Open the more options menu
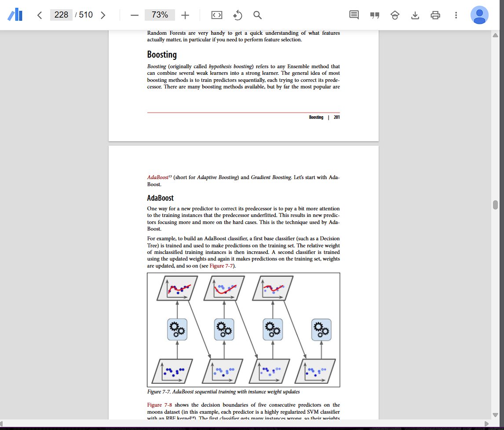 [456, 15]
